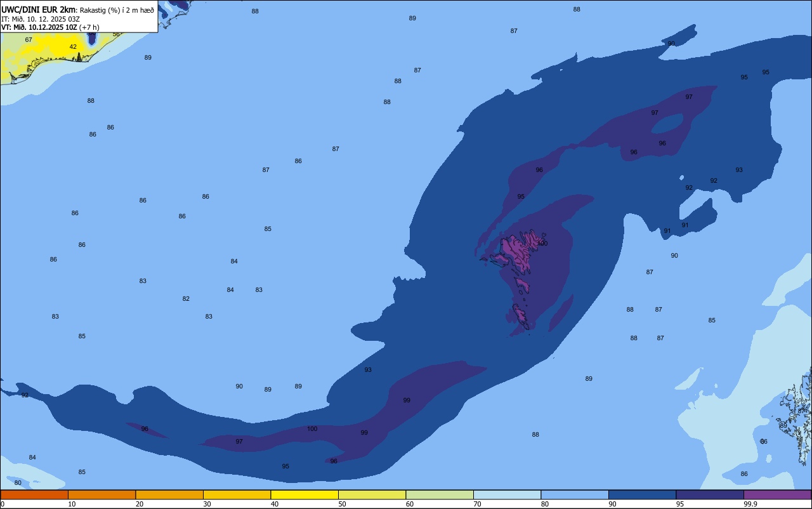Select the purple above-99.9 legend swatch
The image size is (812, 509).
click(x=777, y=494)
